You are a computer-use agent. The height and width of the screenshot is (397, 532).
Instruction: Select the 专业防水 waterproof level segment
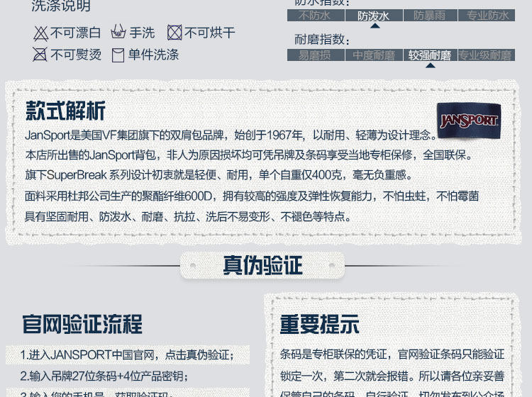[x=487, y=16]
